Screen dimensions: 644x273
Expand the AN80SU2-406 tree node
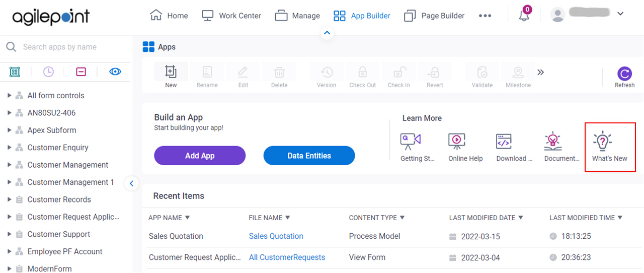(x=9, y=112)
